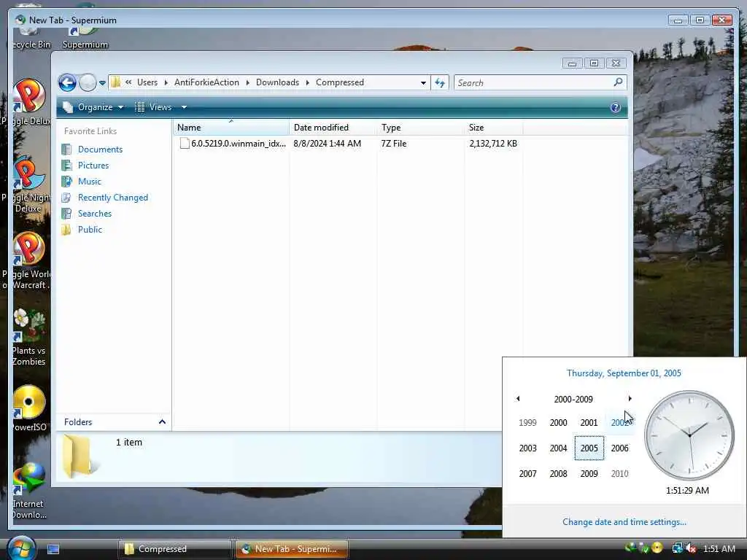The width and height of the screenshot is (747, 560).
Task: Open the PowerISO desktop shortcut
Action: [x=28, y=408]
